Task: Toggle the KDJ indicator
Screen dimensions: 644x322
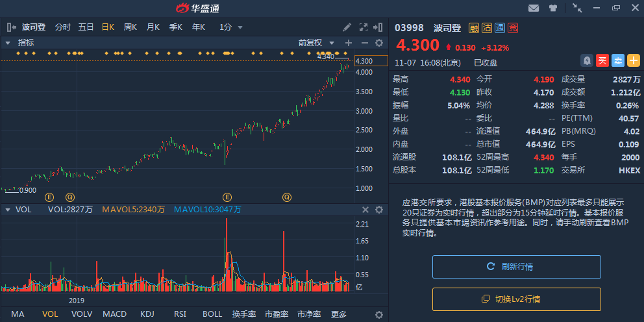Action: coord(147,314)
